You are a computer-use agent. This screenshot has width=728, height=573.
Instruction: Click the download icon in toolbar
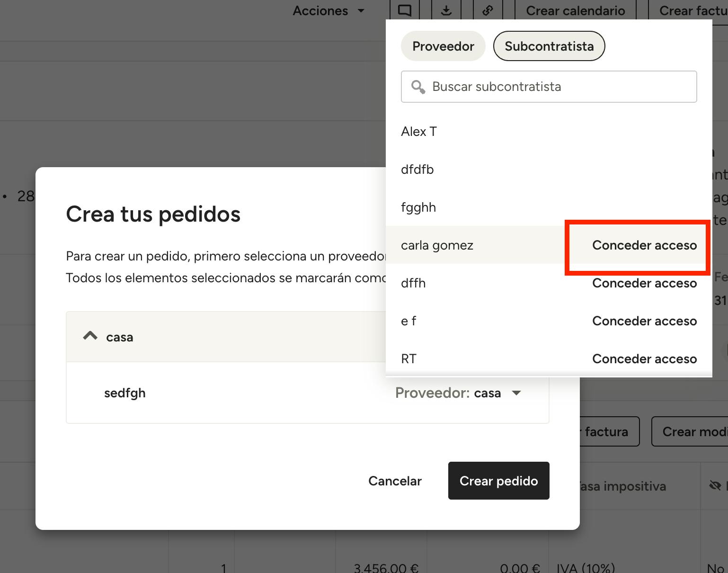(446, 10)
